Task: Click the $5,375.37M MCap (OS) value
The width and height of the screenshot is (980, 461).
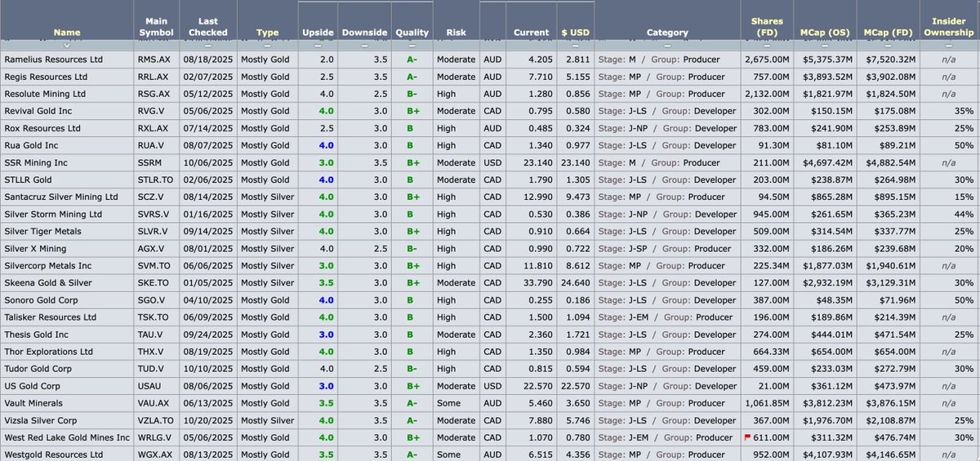Action: click(x=826, y=60)
